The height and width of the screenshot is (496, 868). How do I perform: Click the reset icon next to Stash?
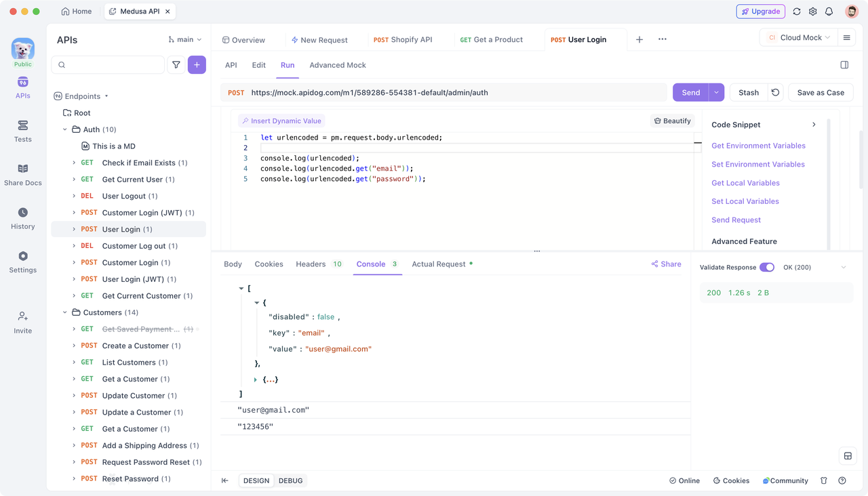click(x=776, y=92)
